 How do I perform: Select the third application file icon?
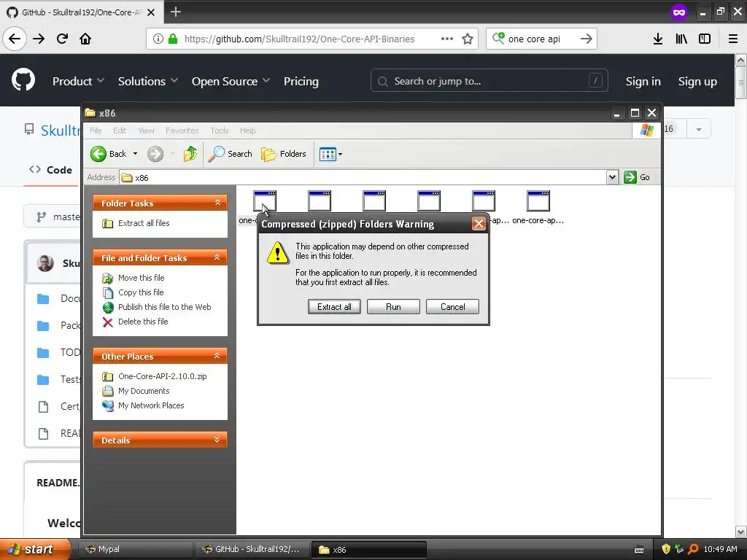(374, 201)
